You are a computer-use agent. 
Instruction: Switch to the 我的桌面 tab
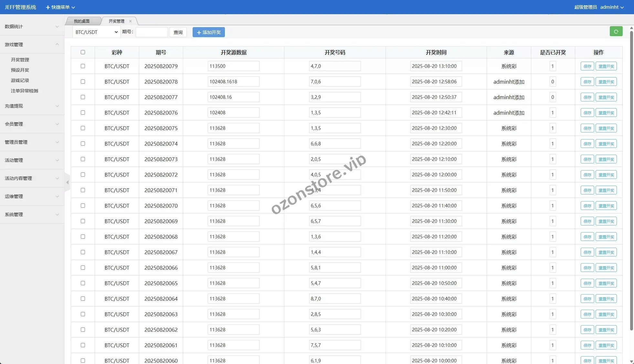[x=82, y=21]
